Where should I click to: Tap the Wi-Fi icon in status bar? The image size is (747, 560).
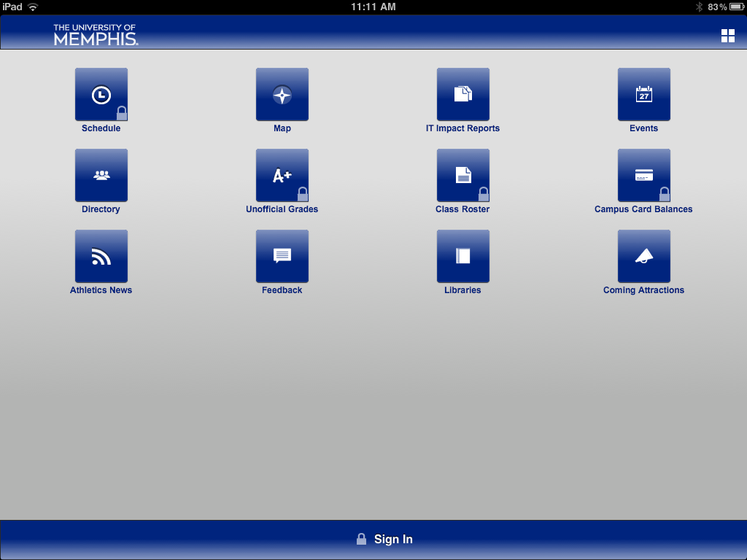pos(33,7)
